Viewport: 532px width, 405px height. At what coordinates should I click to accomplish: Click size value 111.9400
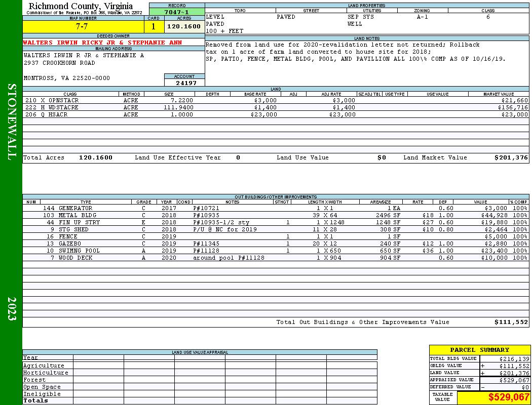click(x=178, y=107)
